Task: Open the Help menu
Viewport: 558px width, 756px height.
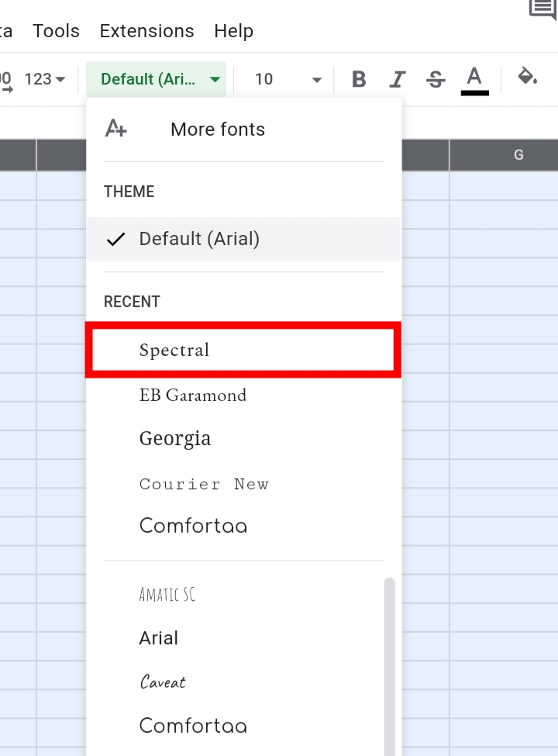Action: pos(234,31)
